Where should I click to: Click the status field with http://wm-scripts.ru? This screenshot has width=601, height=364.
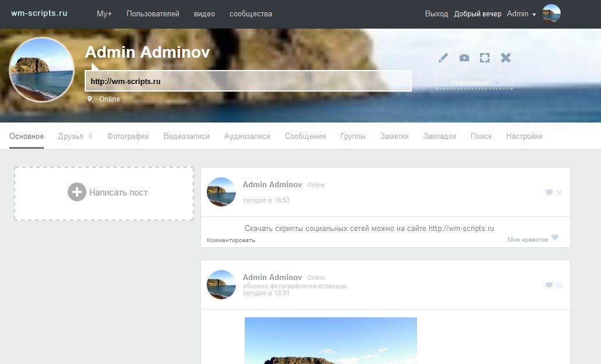[248, 82]
